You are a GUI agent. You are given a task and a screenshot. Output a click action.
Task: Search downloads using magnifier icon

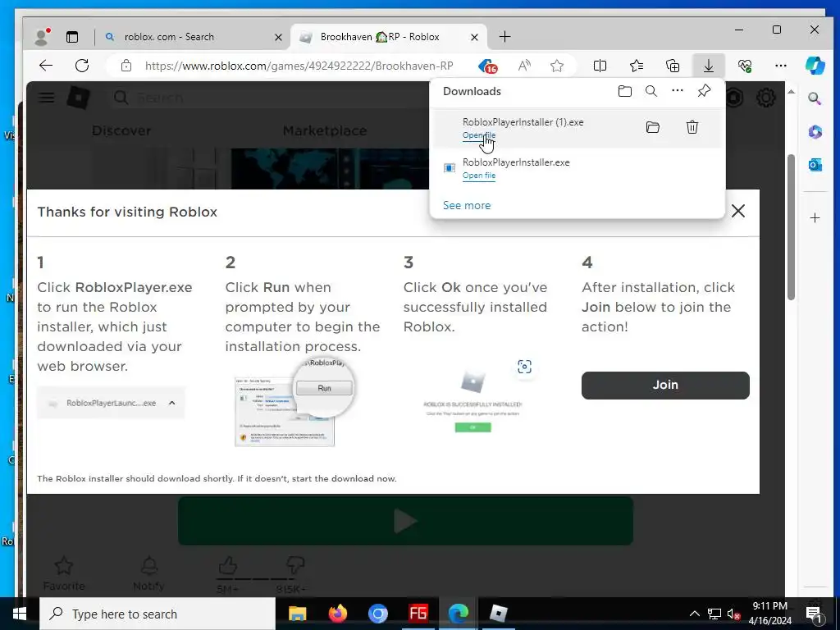click(x=651, y=91)
